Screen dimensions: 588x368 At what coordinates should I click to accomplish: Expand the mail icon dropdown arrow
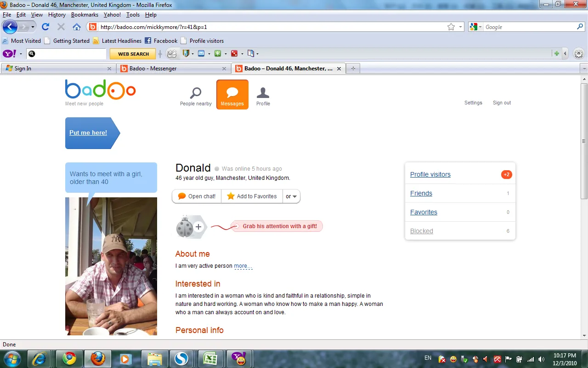coord(209,54)
